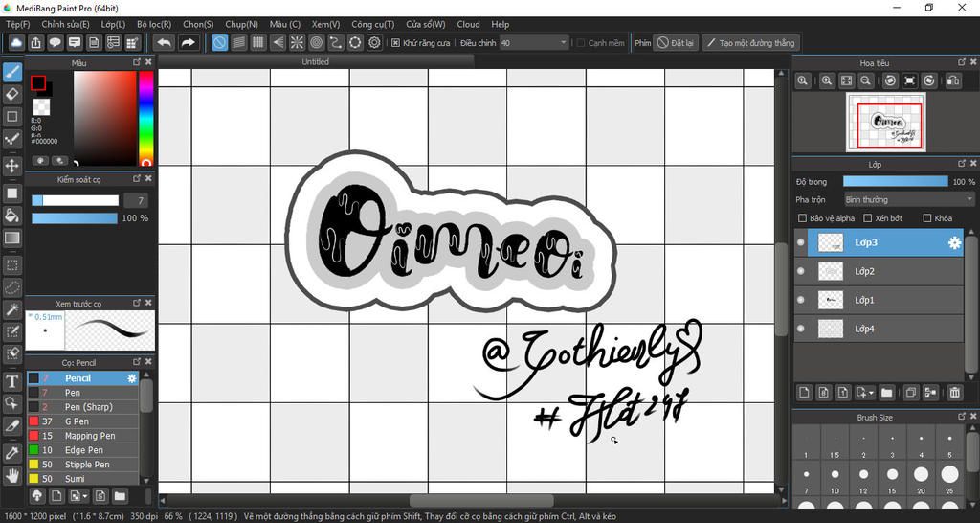980x523 pixels.
Task: Enable crisscross grid snap guide
Action: coord(258,42)
